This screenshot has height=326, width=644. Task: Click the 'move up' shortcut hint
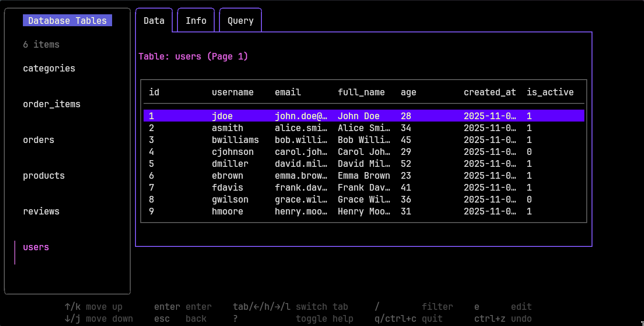click(x=104, y=306)
